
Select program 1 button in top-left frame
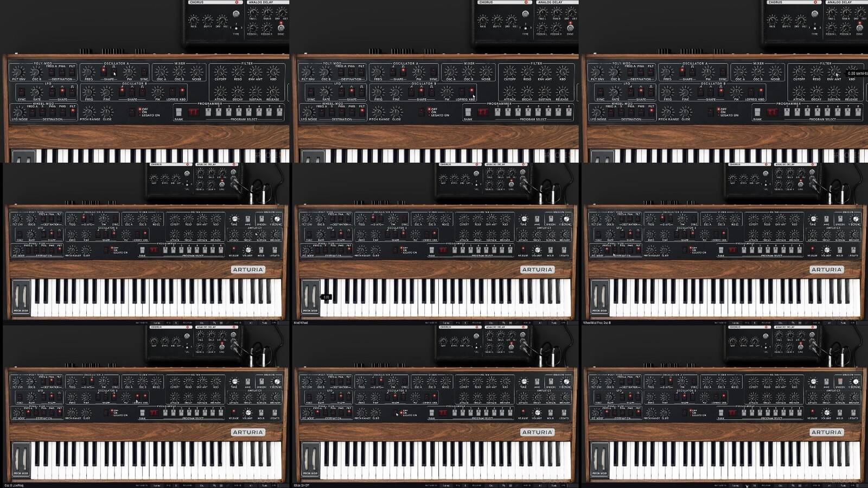[208, 112]
